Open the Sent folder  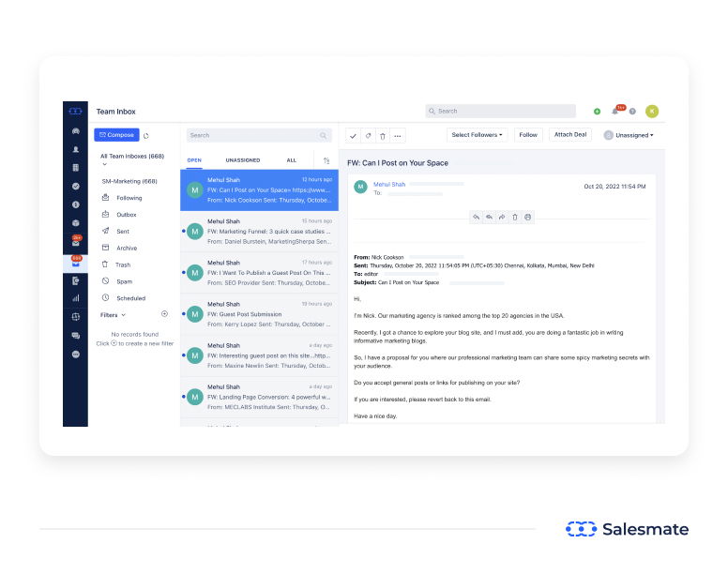point(115,232)
